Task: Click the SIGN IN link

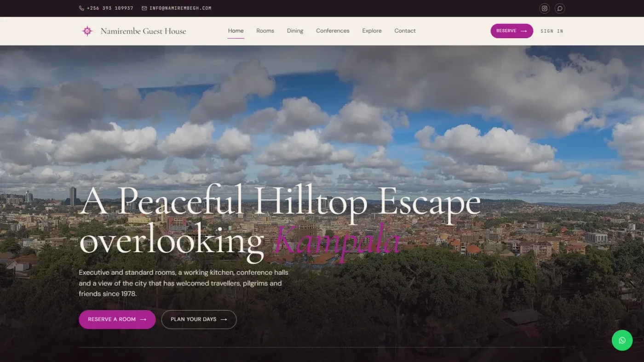Action: tap(552, 31)
